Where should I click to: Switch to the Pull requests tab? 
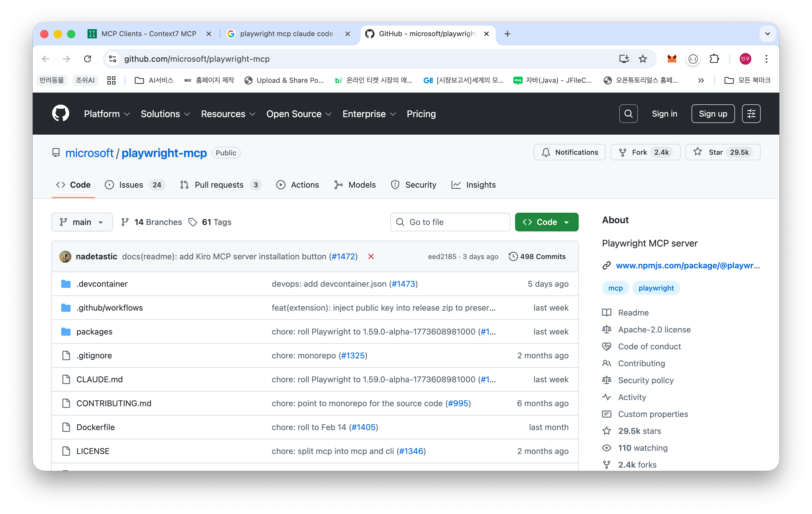[x=221, y=184]
